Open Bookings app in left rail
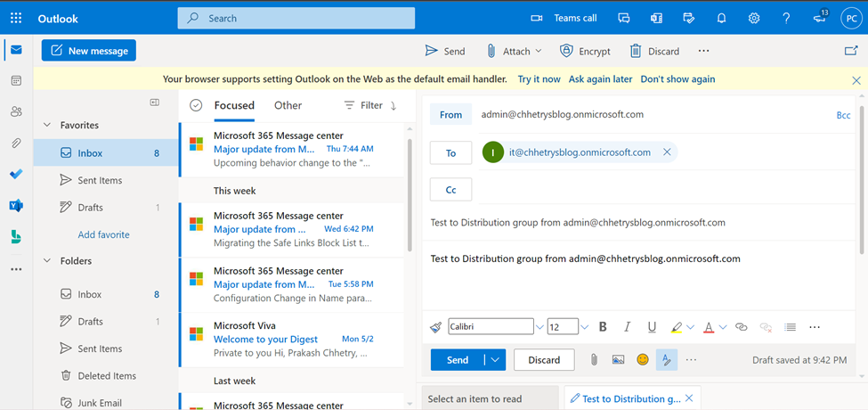868x410 pixels. point(16,236)
